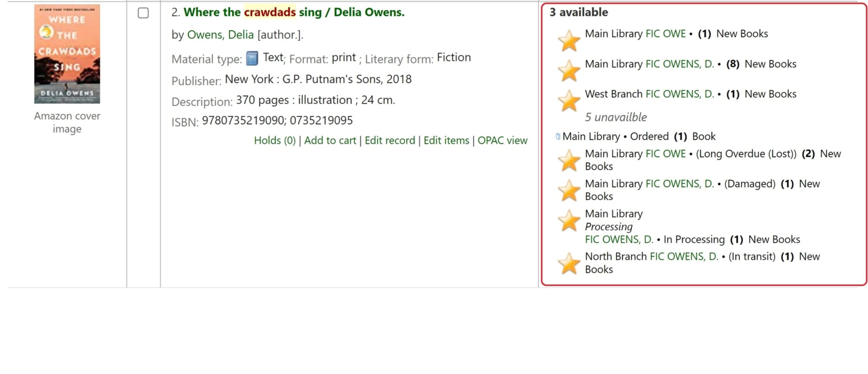868x374 pixels.
Task: Click the small book icon beside Main Library Ordered
Action: click(x=558, y=136)
